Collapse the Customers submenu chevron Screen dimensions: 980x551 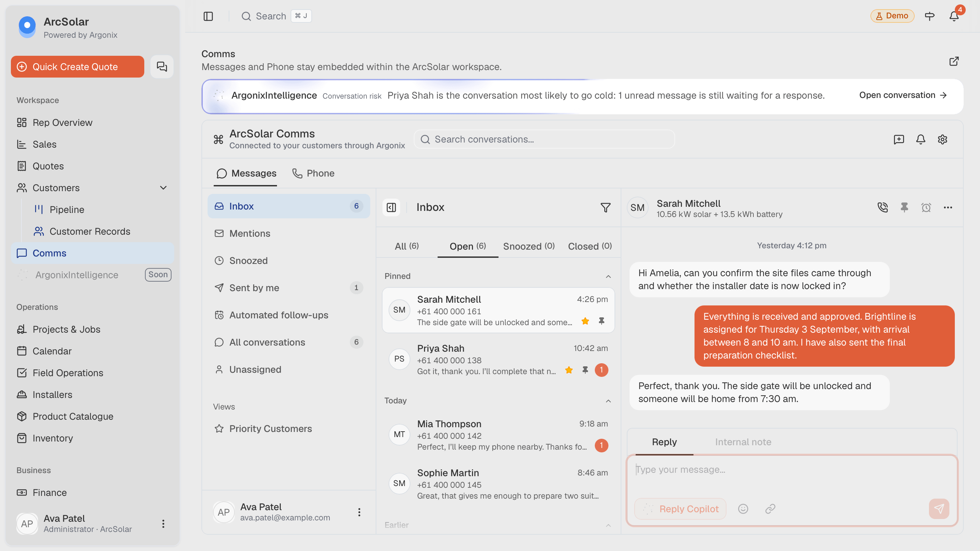[163, 188]
